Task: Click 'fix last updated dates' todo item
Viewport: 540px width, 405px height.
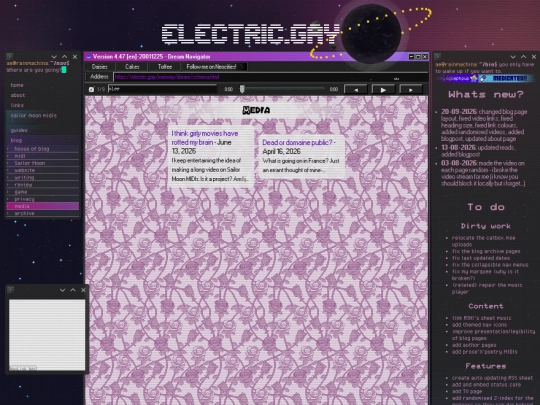Action: coord(480,258)
